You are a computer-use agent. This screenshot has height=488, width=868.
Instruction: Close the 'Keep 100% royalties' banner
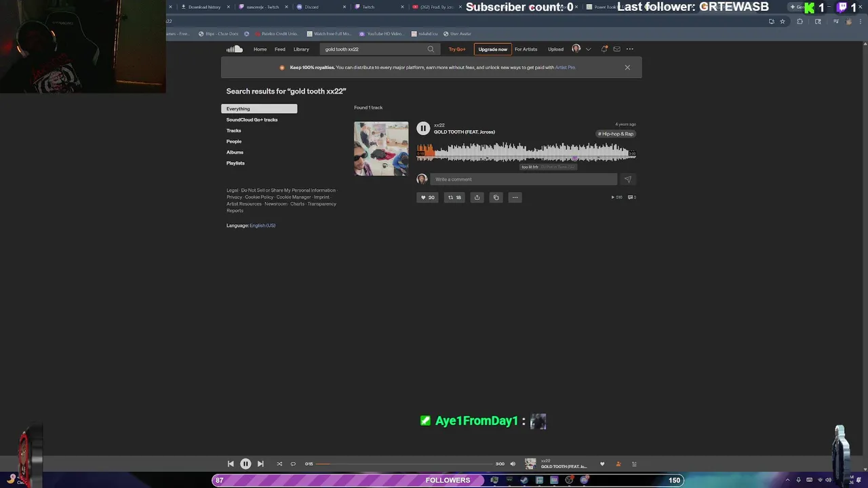click(627, 67)
